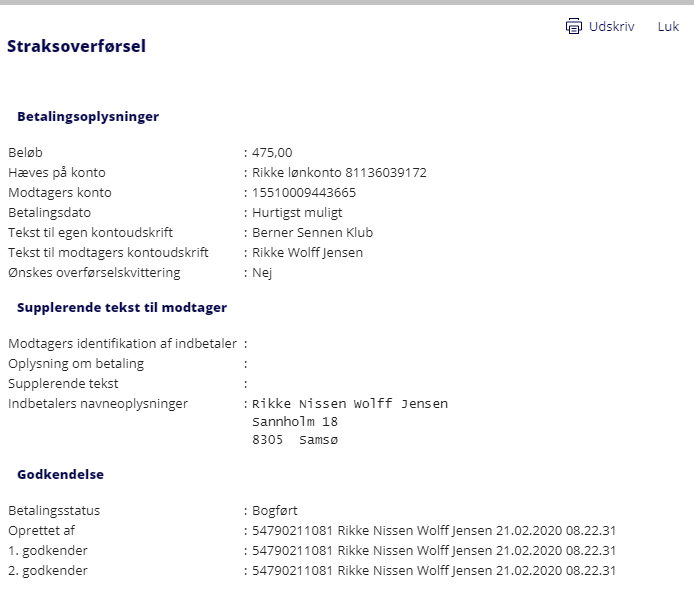Viewport: 694px width, 593px height.
Task: Select the Straksoverførsel page heading
Action: 76,46
